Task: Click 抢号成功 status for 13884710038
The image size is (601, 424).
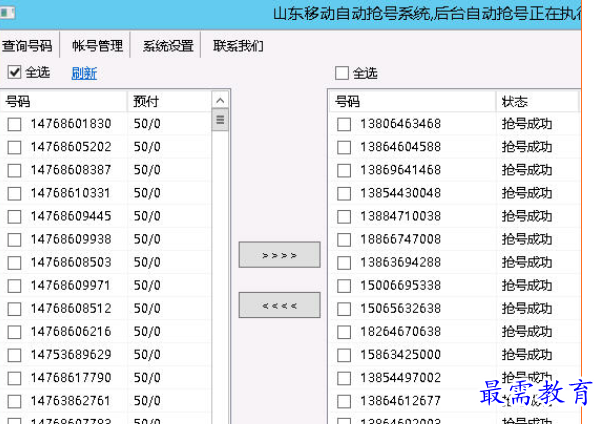Action: click(527, 216)
